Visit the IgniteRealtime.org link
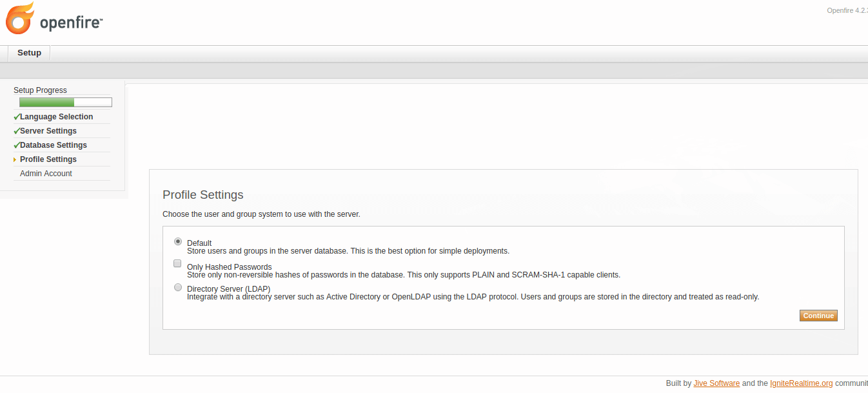Viewport: 868px width, 393px height. (801, 383)
